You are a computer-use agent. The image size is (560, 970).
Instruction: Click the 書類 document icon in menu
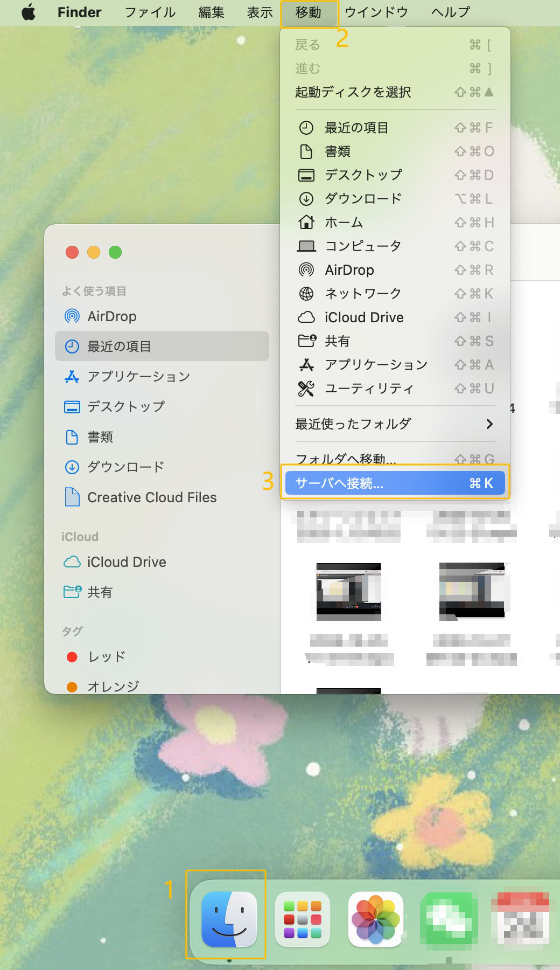(306, 151)
